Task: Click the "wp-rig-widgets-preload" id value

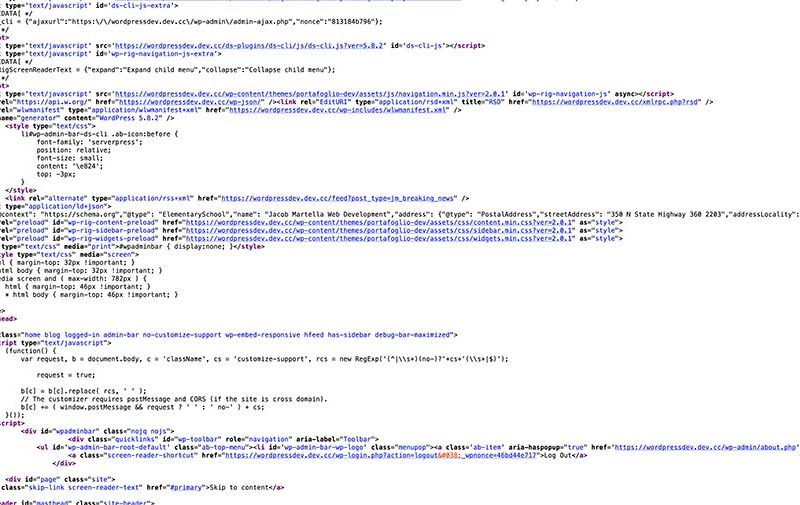Action: (111, 238)
